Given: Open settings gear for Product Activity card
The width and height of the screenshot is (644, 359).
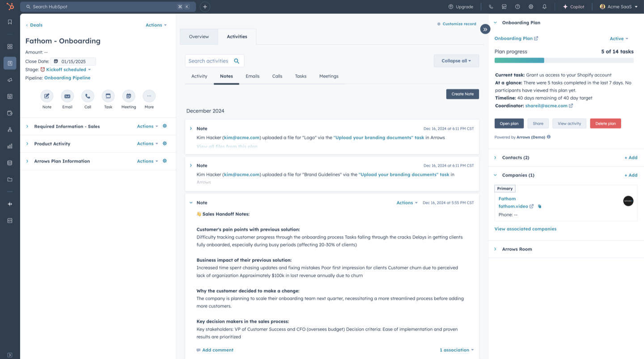Looking at the screenshot, I should click(165, 144).
